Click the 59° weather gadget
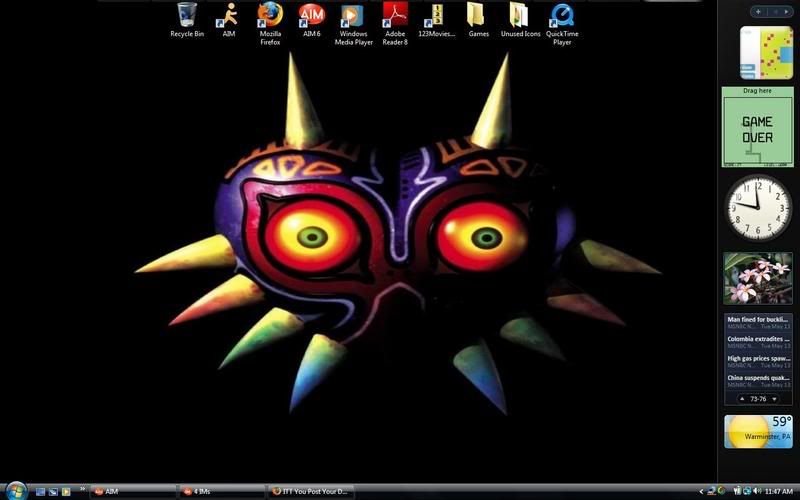The height and width of the screenshot is (500, 800). 758,431
